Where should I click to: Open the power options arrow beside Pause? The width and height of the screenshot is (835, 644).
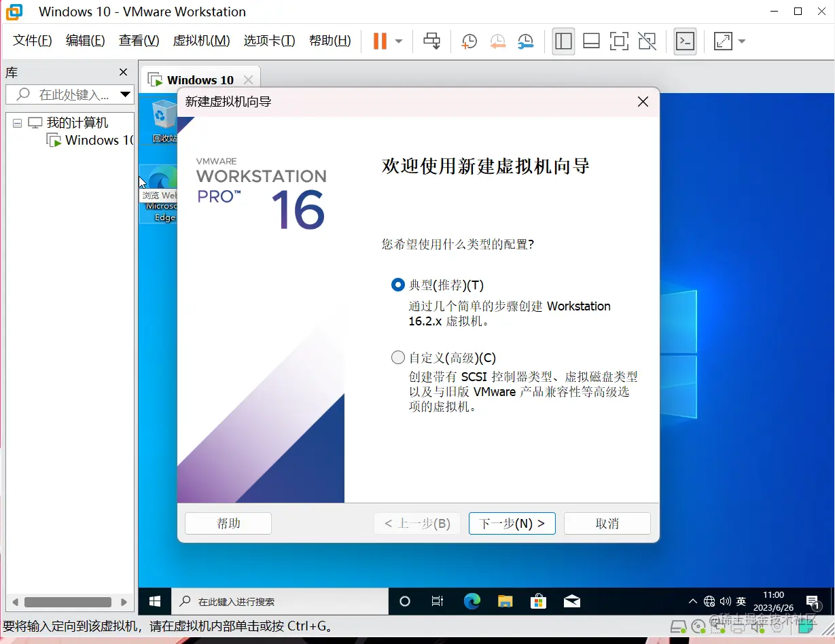399,41
